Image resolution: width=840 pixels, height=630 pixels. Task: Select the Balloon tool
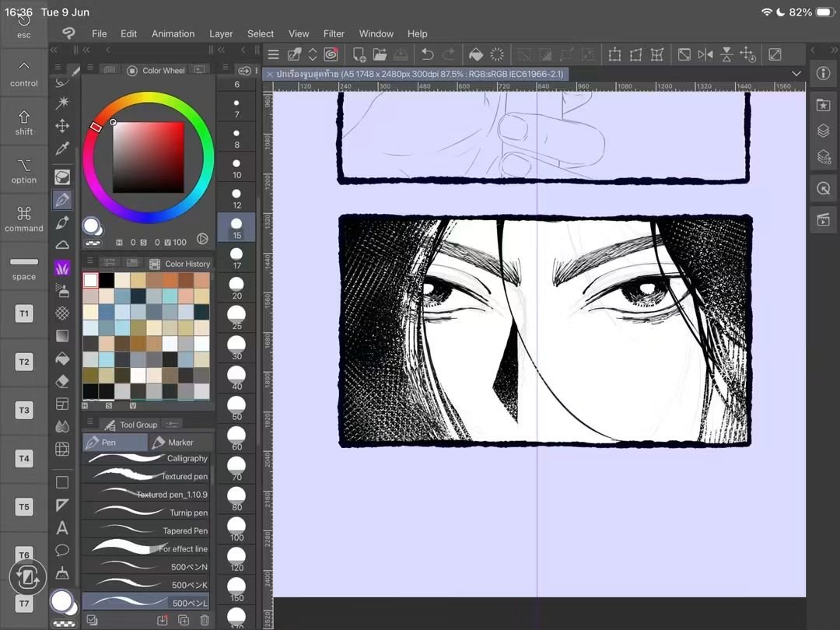coord(62,550)
